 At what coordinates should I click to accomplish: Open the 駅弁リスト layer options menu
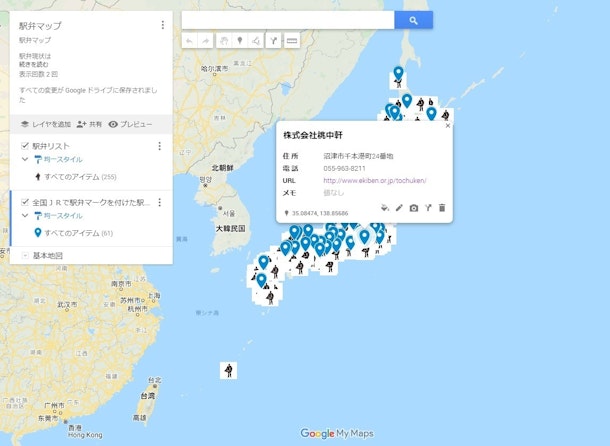point(159,146)
